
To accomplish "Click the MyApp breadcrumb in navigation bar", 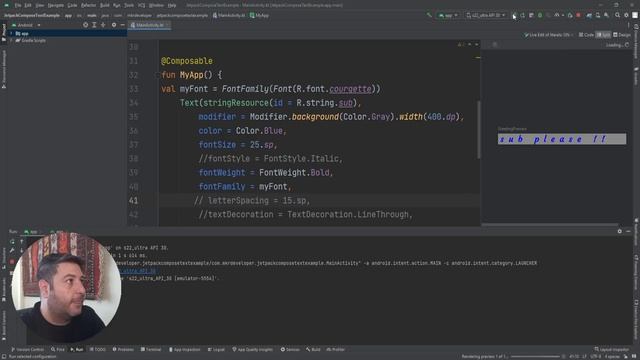I will 260,15.
